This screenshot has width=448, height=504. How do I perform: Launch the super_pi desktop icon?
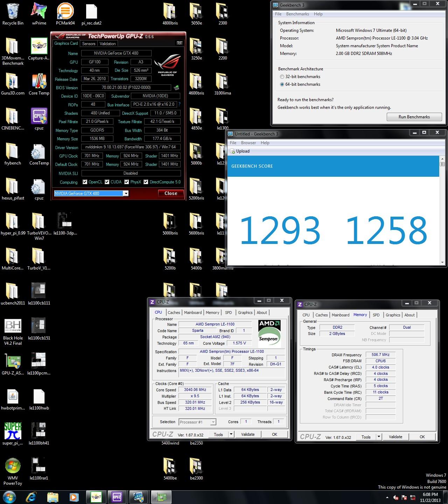13,431
